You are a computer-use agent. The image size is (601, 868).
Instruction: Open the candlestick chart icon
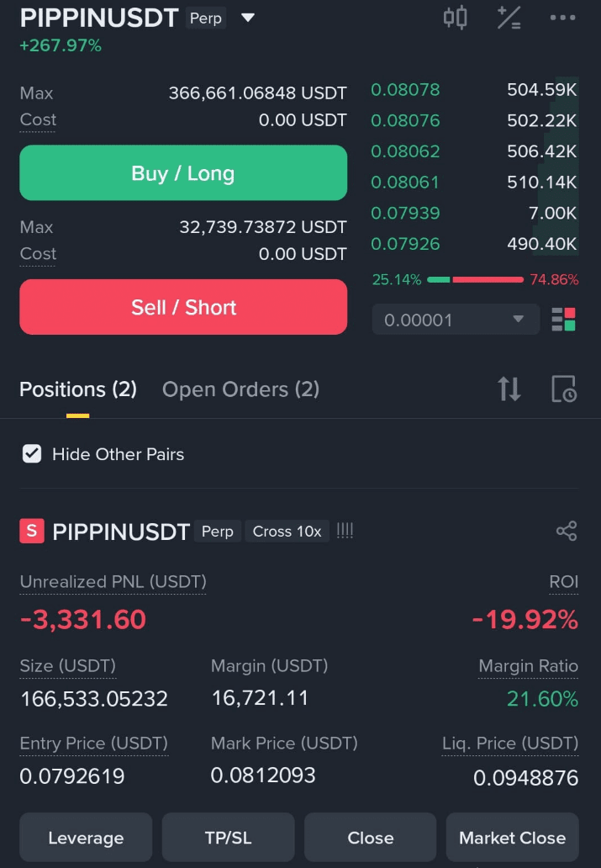coord(455,18)
